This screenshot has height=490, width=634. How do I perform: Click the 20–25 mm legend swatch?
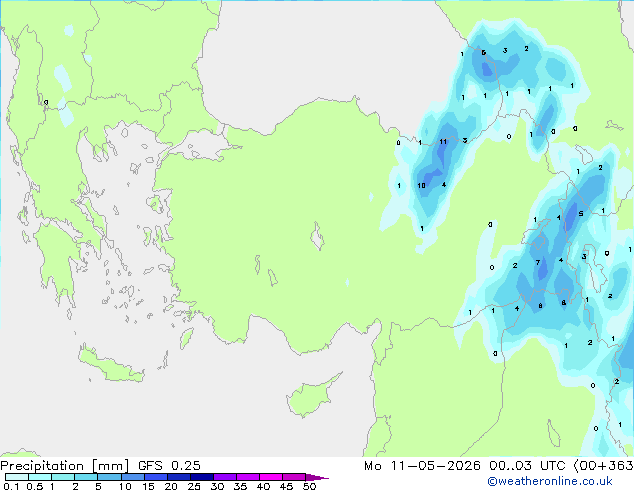pyautogui.click(x=178, y=477)
